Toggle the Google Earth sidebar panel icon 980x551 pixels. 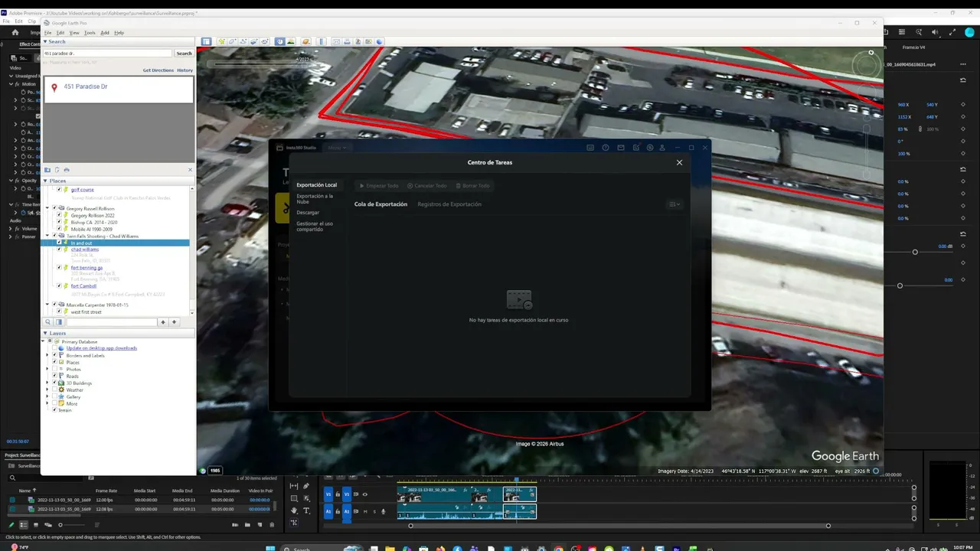206,41
